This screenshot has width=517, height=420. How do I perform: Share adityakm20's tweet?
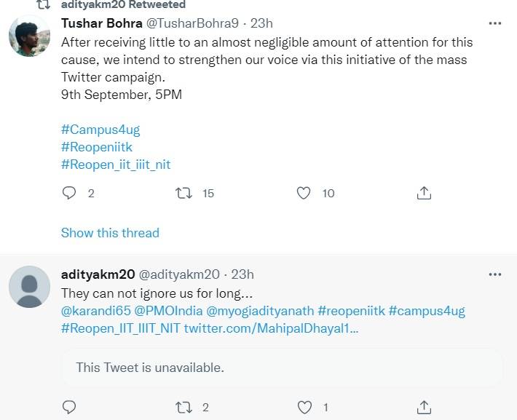click(425, 407)
